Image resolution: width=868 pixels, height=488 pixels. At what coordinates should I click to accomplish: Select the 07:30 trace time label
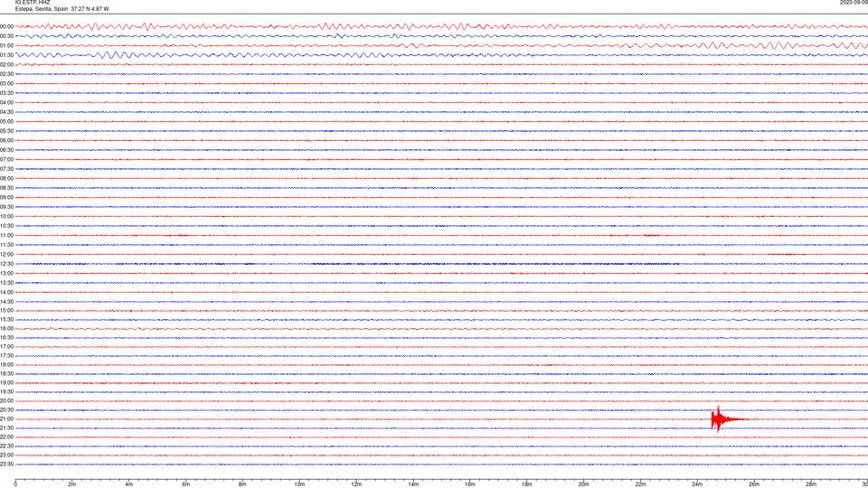(x=6, y=169)
